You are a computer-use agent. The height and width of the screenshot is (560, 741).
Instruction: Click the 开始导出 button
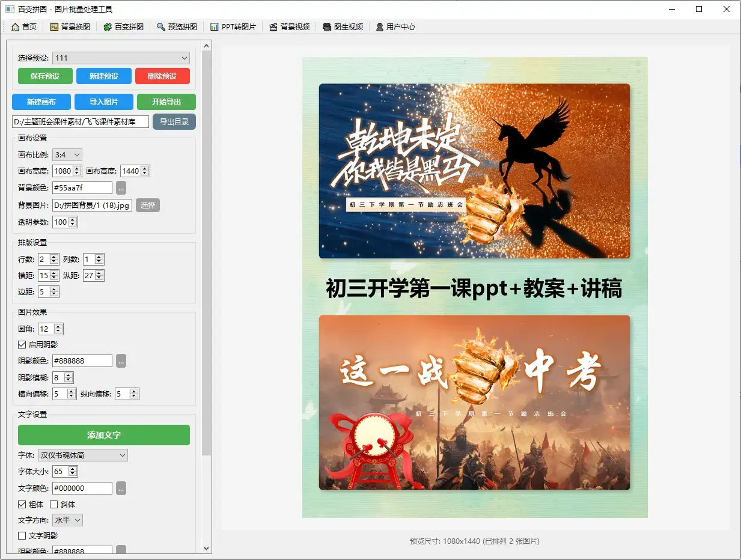[x=166, y=102]
